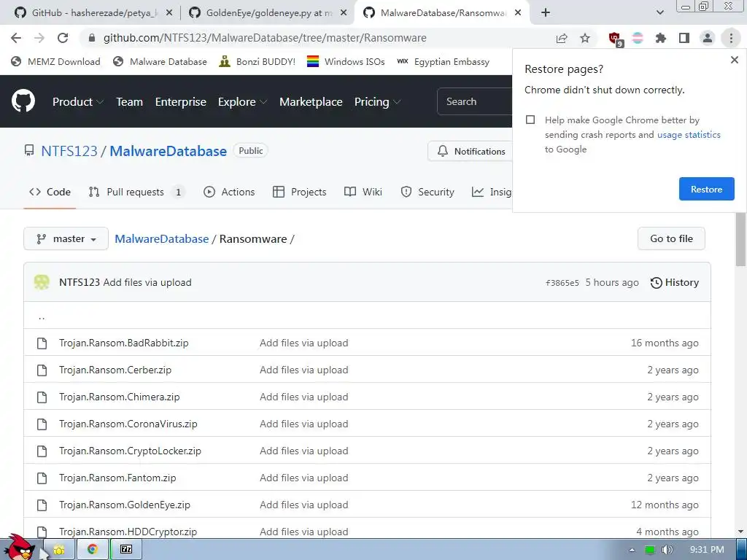The height and width of the screenshot is (560, 747).
Task: Expand the Product menu
Action: click(77, 102)
